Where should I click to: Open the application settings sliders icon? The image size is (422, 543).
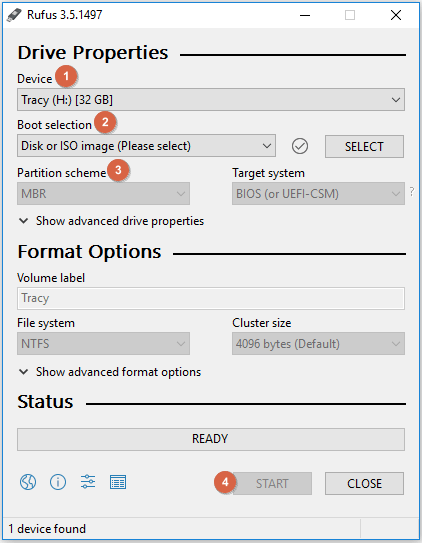88,482
